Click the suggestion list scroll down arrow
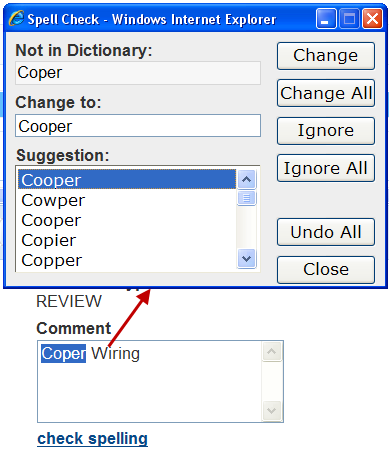 246,258
